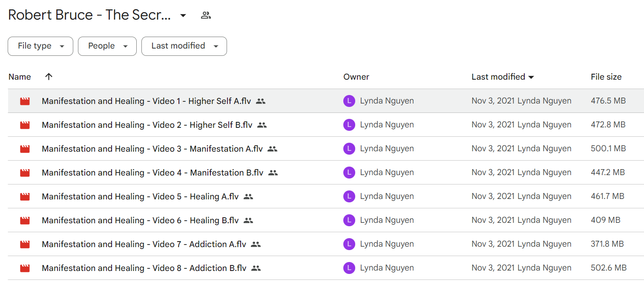644x291 pixels.
Task: Select file Video 3 - Manifestation A.flv
Action: (x=152, y=149)
